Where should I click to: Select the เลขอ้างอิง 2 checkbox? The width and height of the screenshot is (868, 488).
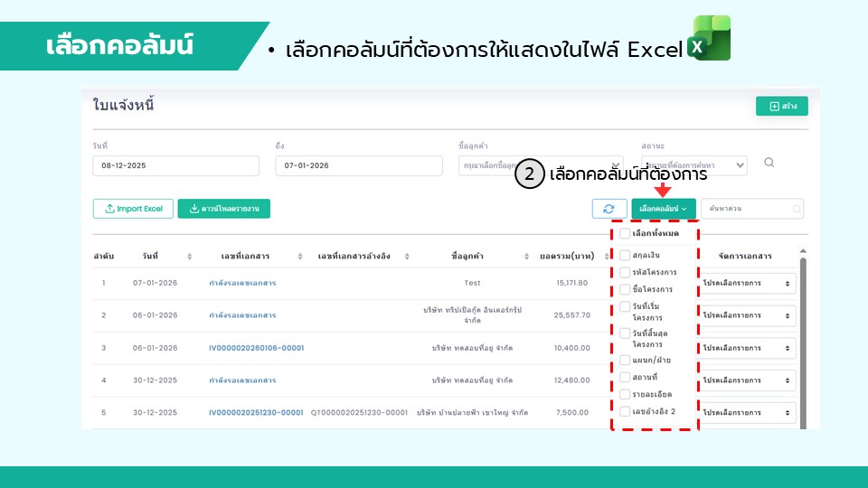point(625,411)
